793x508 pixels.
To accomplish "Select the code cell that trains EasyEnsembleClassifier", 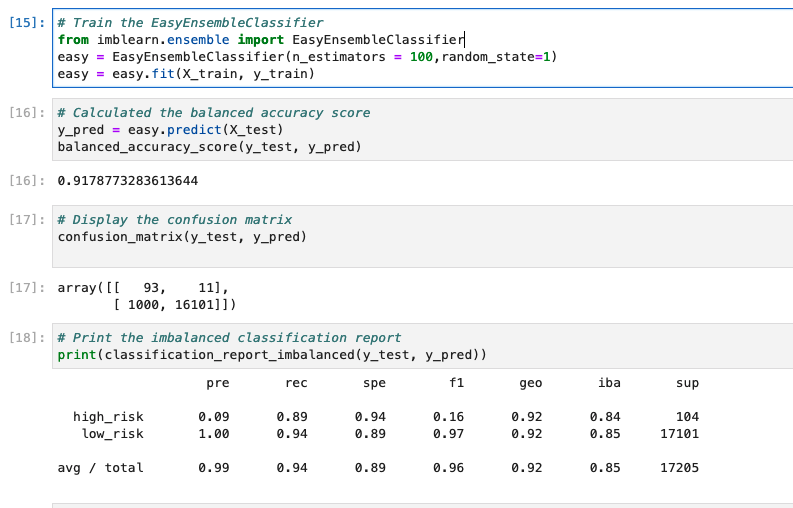I will coord(423,48).
